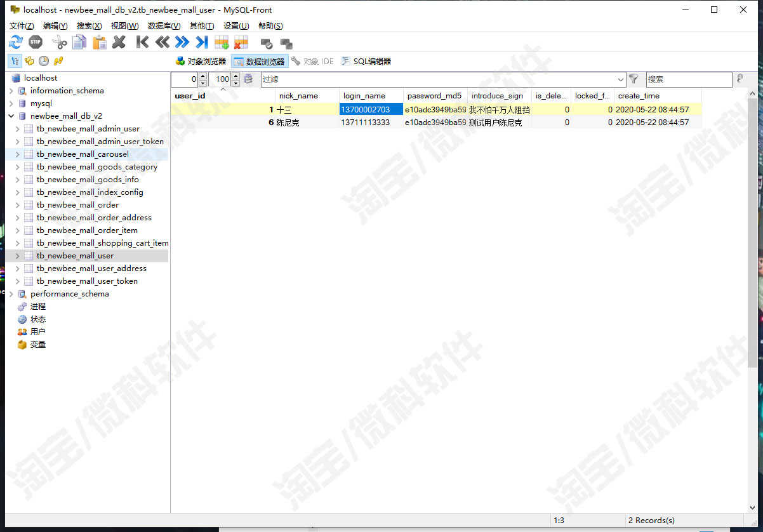
Task: Select the 用户 users item
Action: tap(37, 332)
